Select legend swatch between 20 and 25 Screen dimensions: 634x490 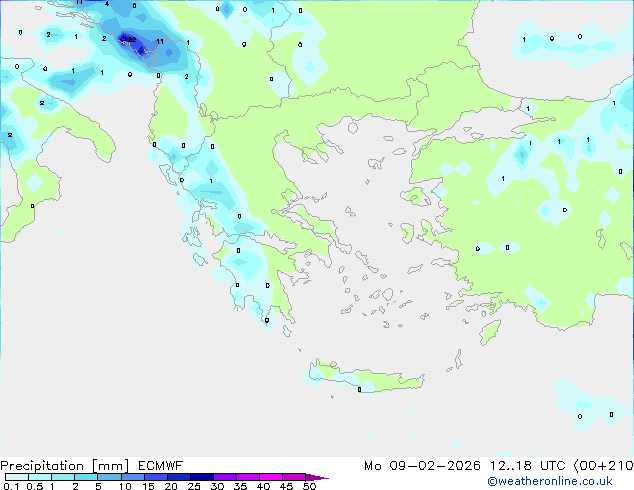pyautogui.click(x=179, y=477)
